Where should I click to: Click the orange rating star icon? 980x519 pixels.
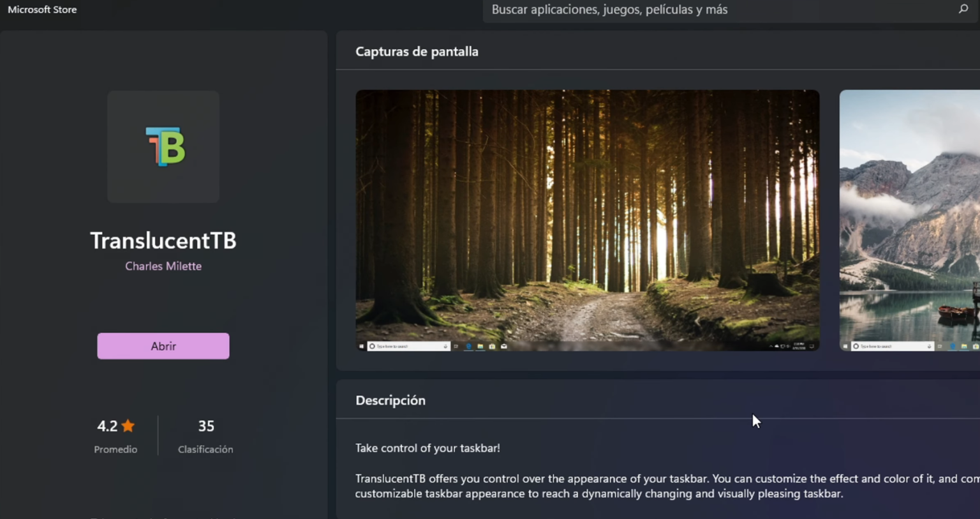(128, 425)
